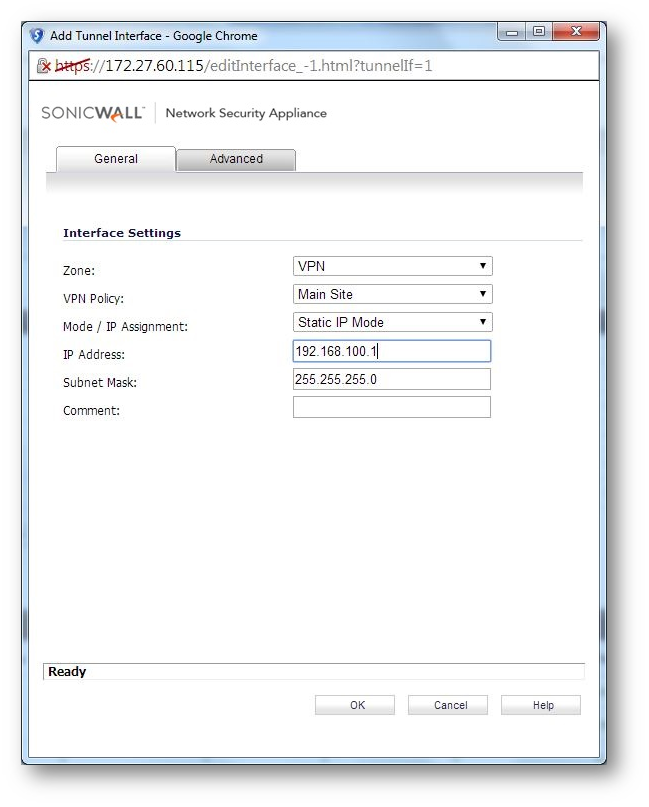Open Help for tunnel interface

point(541,705)
